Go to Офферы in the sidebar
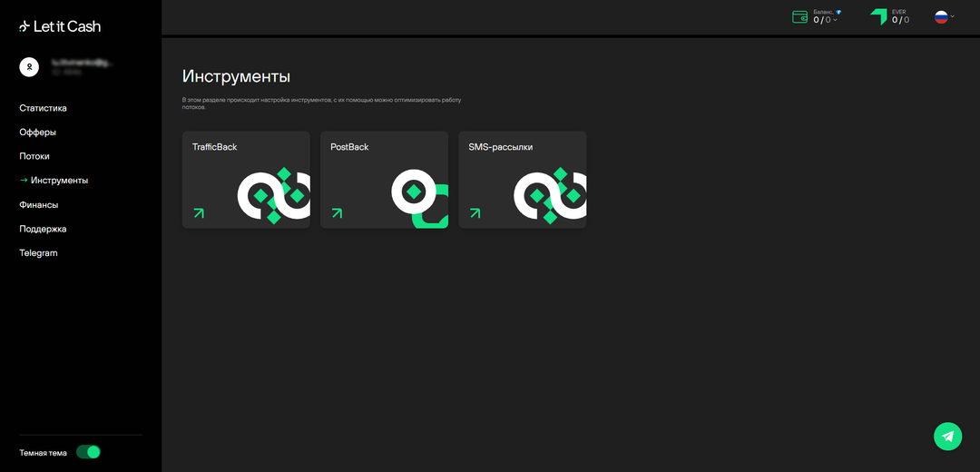 coord(37,133)
